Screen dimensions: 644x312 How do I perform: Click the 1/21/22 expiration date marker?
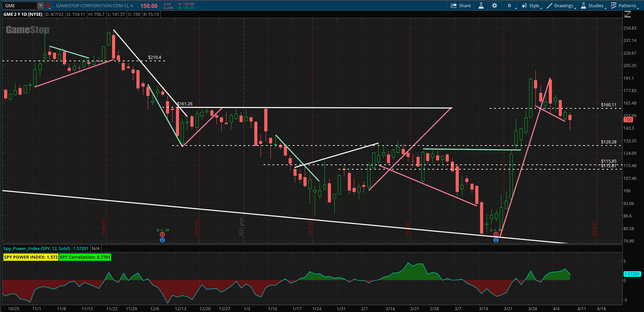[310, 228]
